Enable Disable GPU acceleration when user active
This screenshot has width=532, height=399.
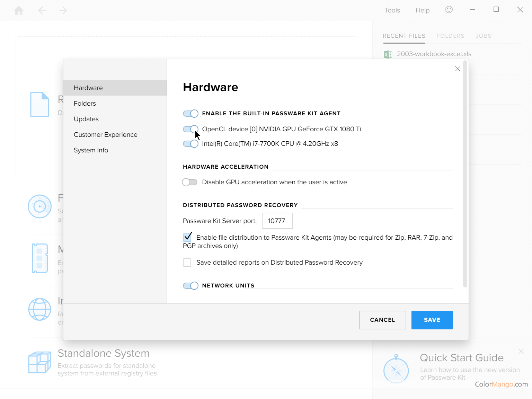click(190, 182)
